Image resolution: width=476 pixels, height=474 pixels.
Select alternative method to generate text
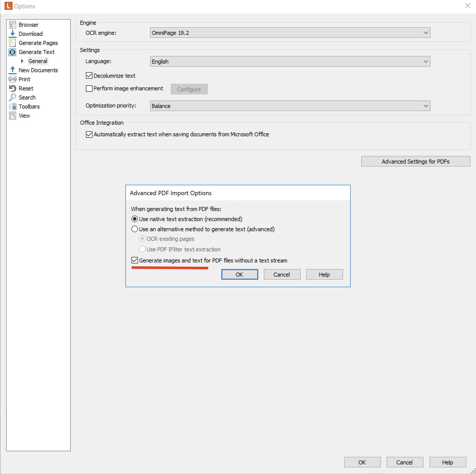pos(135,229)
